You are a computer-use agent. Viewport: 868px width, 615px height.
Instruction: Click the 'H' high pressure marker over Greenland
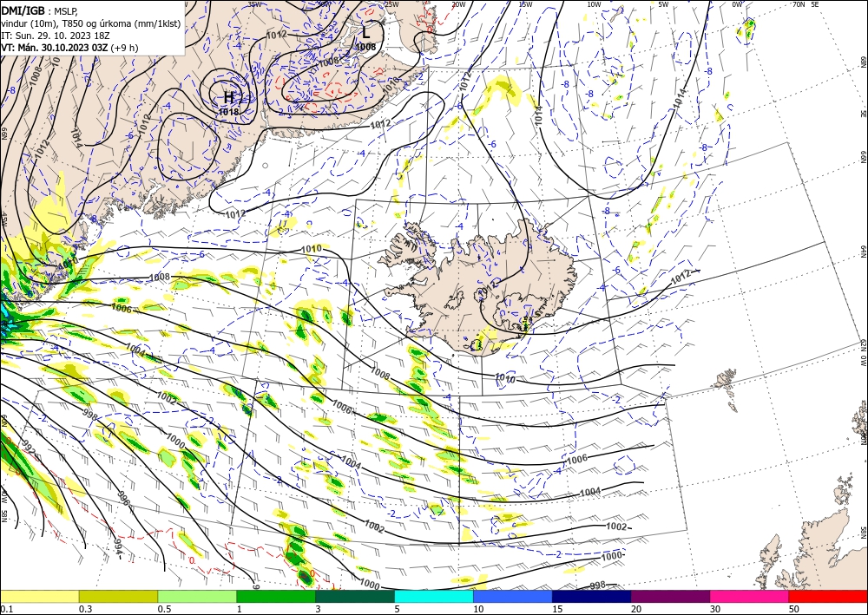[x=228, y=98]
